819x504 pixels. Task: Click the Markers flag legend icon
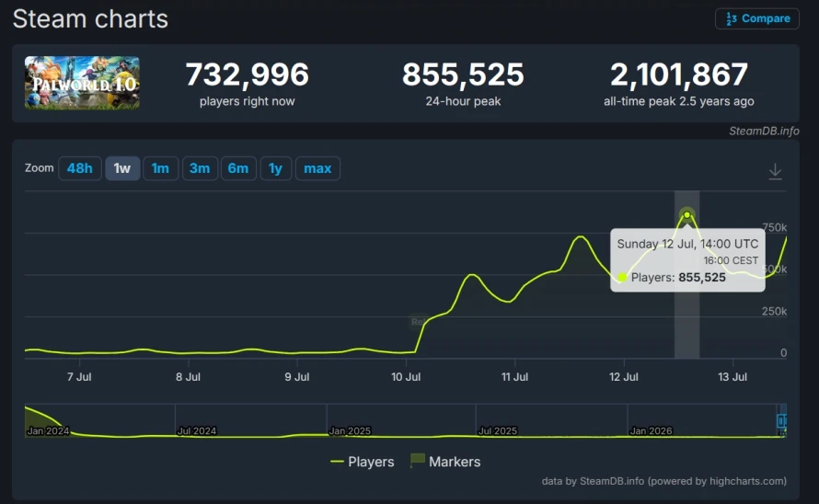pyautogui.click(x=418, y=461)
